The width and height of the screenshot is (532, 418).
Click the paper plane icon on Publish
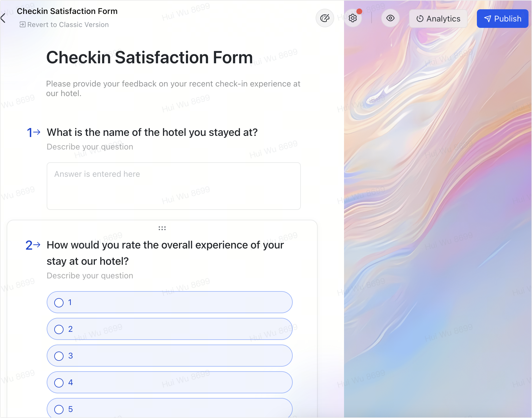(x=488, y=18)
